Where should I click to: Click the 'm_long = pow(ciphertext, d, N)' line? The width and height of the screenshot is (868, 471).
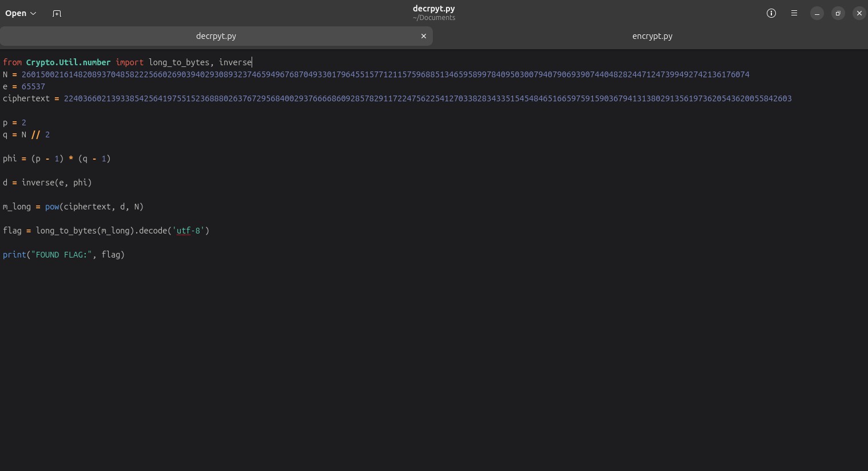coord(73,207)
